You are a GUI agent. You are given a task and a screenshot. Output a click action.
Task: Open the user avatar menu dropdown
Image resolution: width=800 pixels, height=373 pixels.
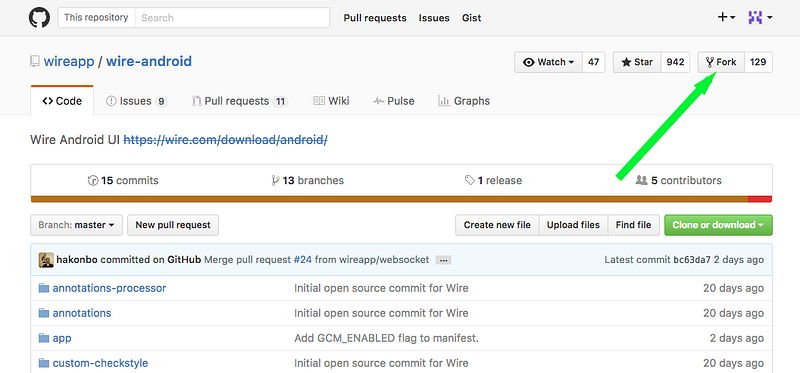tap(760, 18)
